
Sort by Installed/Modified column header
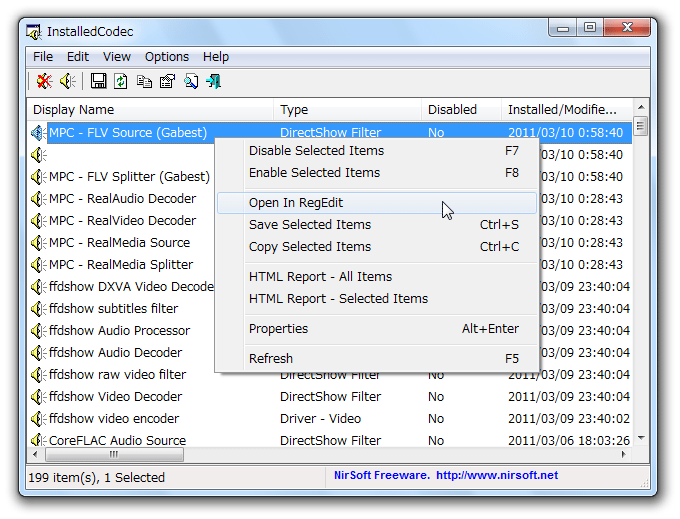[567, 110]
